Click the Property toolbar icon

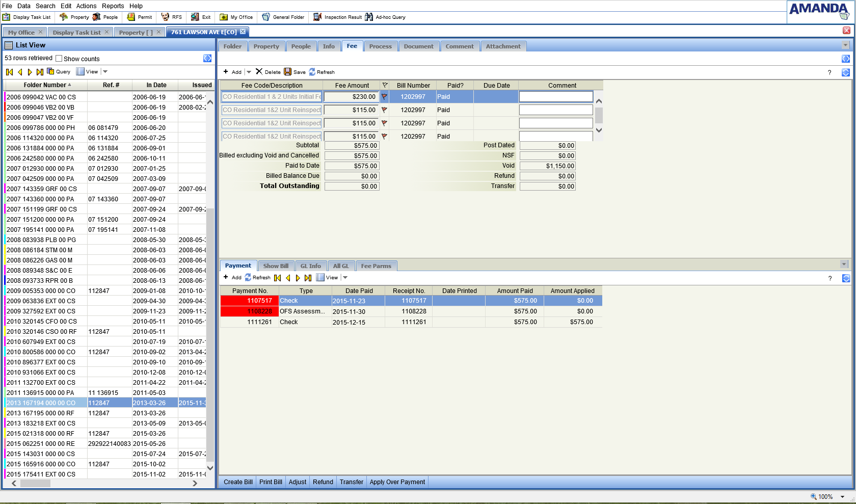point(64,17)
